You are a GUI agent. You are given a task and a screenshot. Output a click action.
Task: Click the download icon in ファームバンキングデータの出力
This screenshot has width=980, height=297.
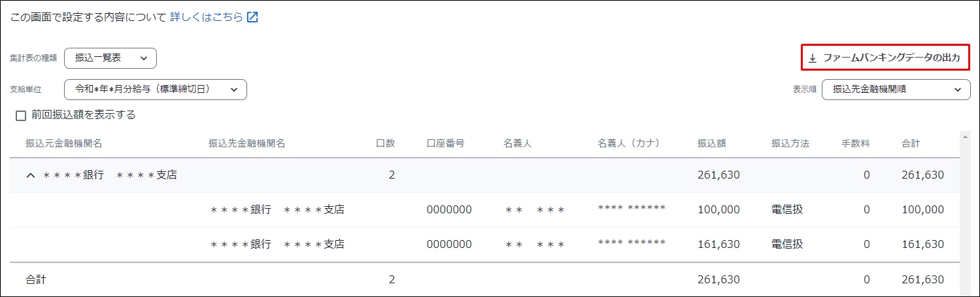click(x=813, y=58)
